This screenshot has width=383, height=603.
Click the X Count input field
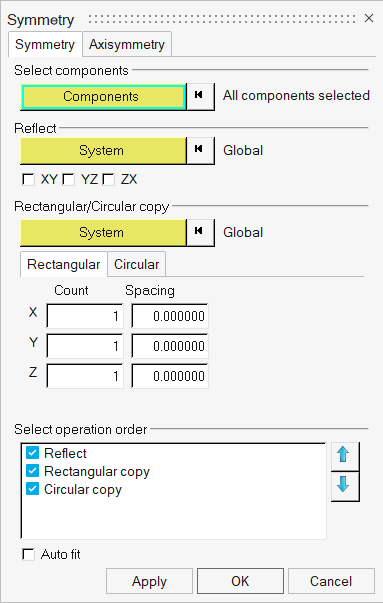click(85, 316)
